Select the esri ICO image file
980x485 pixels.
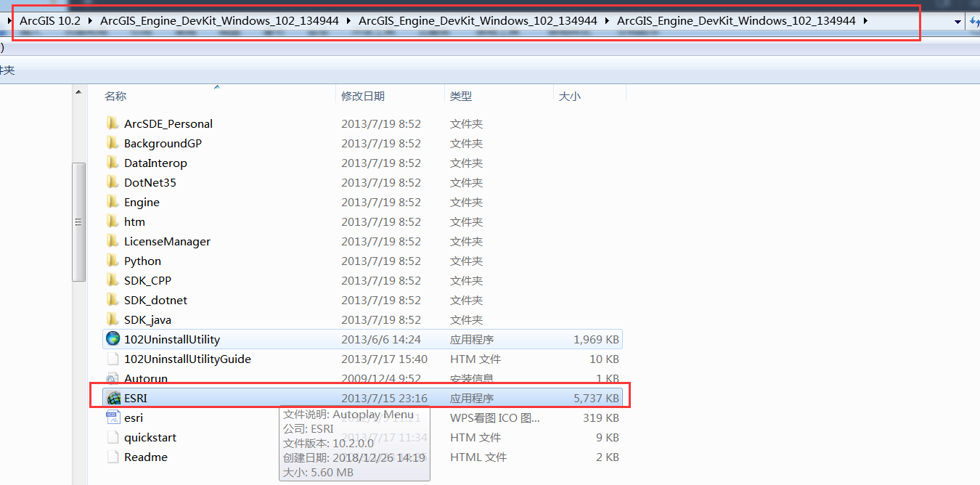point(132,417)
